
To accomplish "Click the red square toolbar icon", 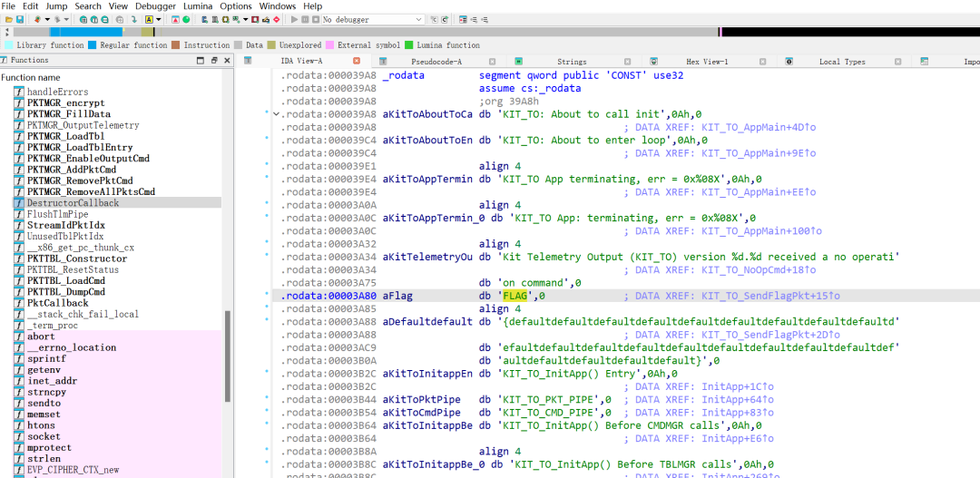I will pyautogui.click(x=255, y=19).
